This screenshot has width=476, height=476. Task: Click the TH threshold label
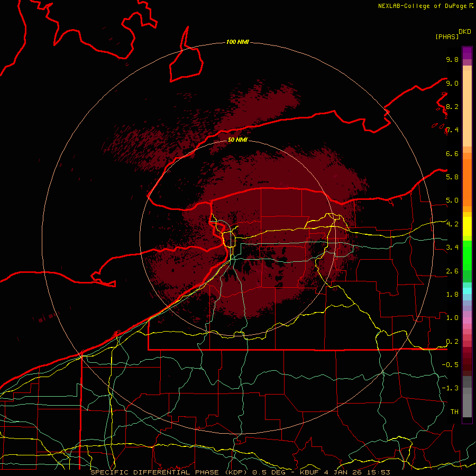[454, 412]
